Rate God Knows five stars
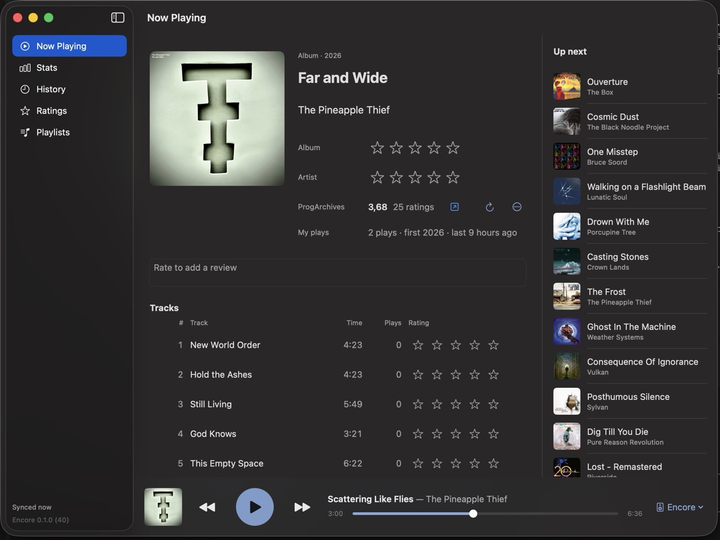The width and height of the screenshot is (720, 540). (x=493, y=434)
